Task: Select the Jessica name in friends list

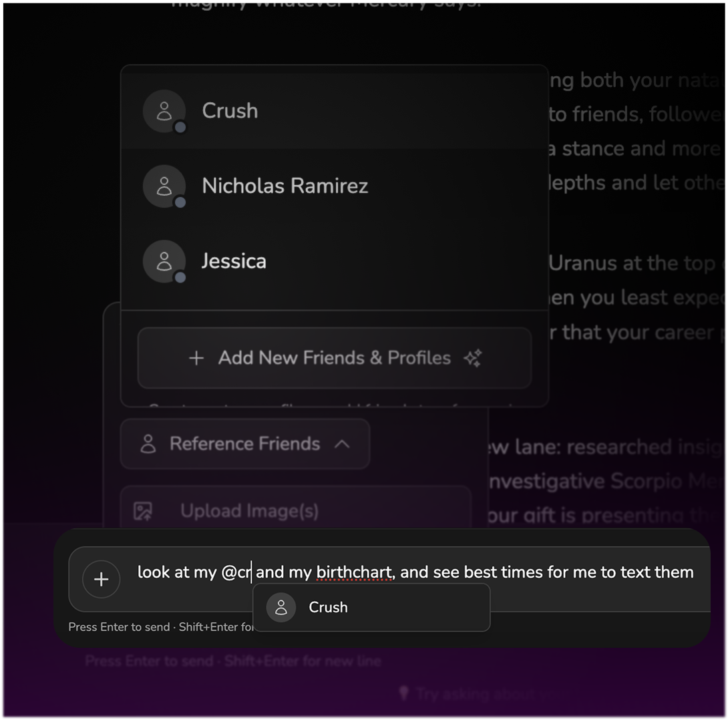Action: (234, 261)
